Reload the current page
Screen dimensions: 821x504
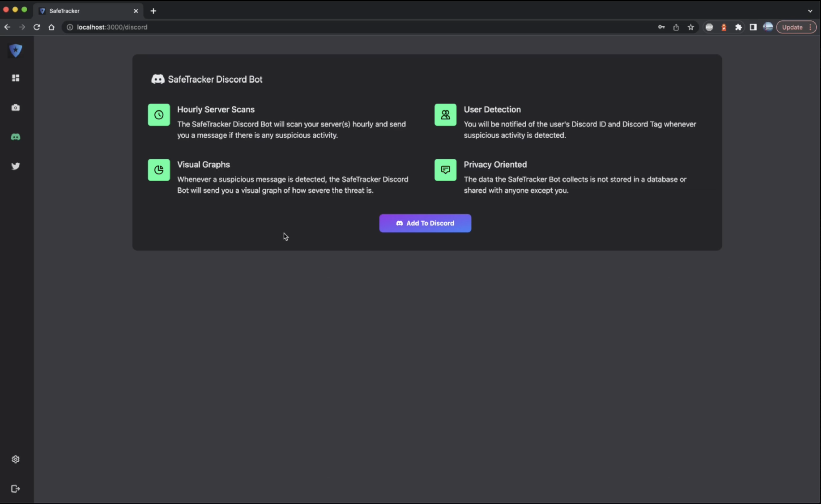coord(37,27)
